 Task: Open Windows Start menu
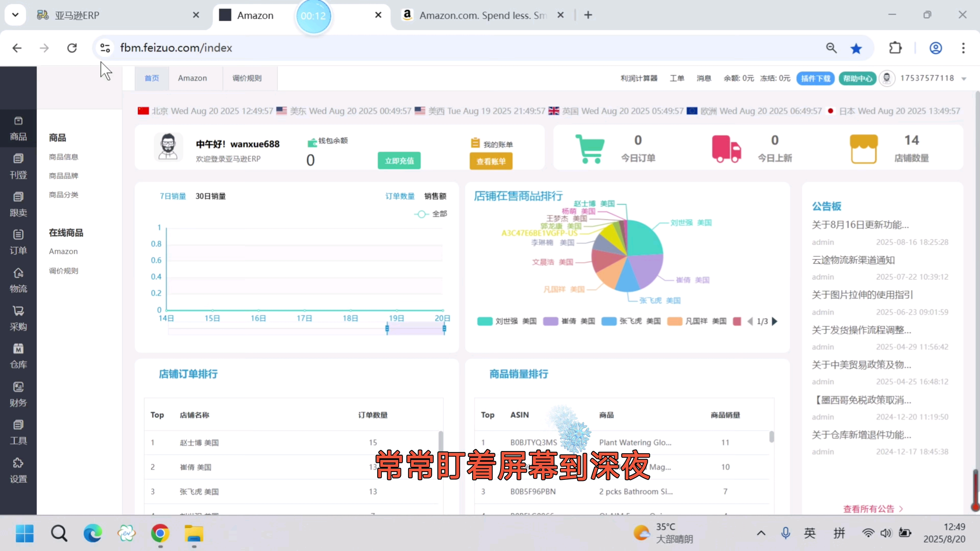tap(25, 533)
